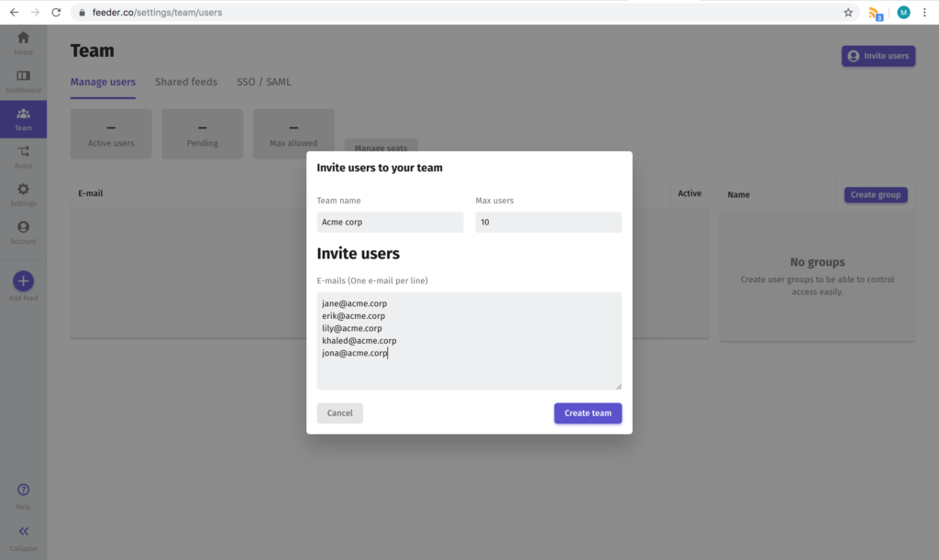Viewport: 939px width, 560px height.
Task: Click the browser forward arrow
Action: (36, 12)
